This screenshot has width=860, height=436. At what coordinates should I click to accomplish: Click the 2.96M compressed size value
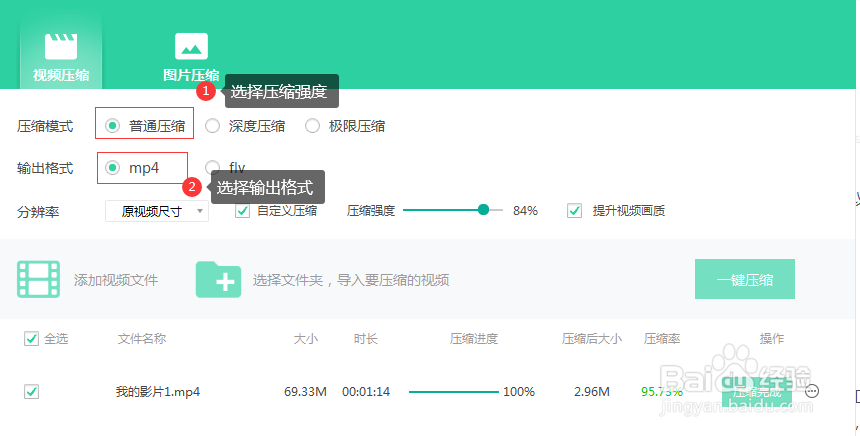point(592,392)
